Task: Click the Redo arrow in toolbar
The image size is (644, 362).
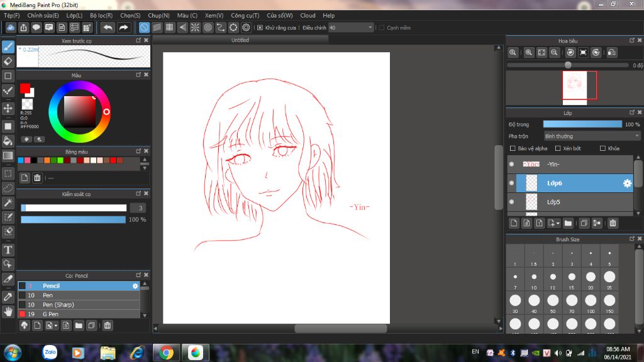Action: click(123, 28)
